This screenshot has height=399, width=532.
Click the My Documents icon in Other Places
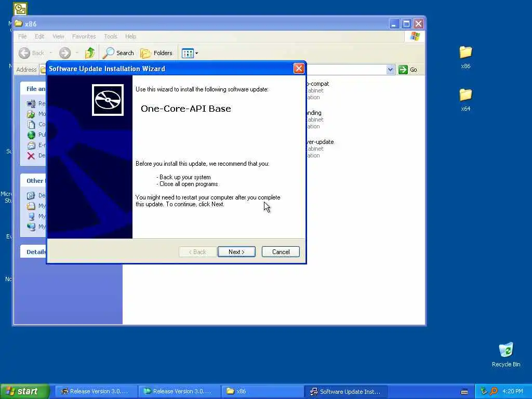click(x=31, y=206)
